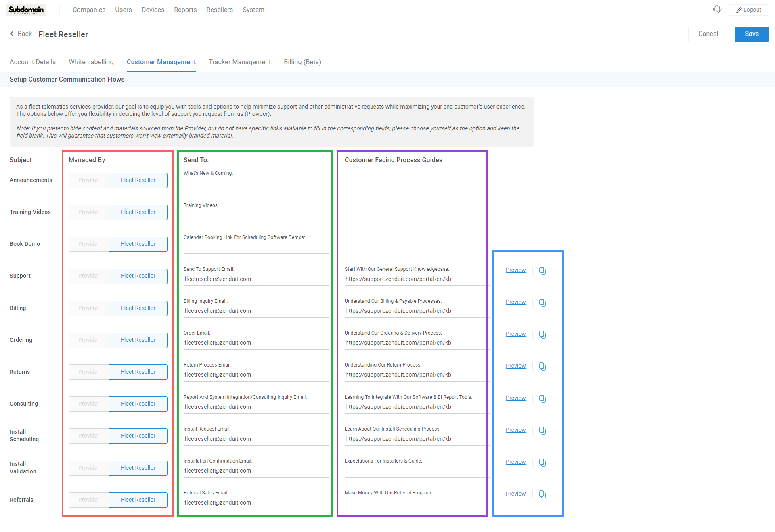Copy the Referral Program guide link
The height and width of the screenshot is (532, 775).
tap(542, 494)
